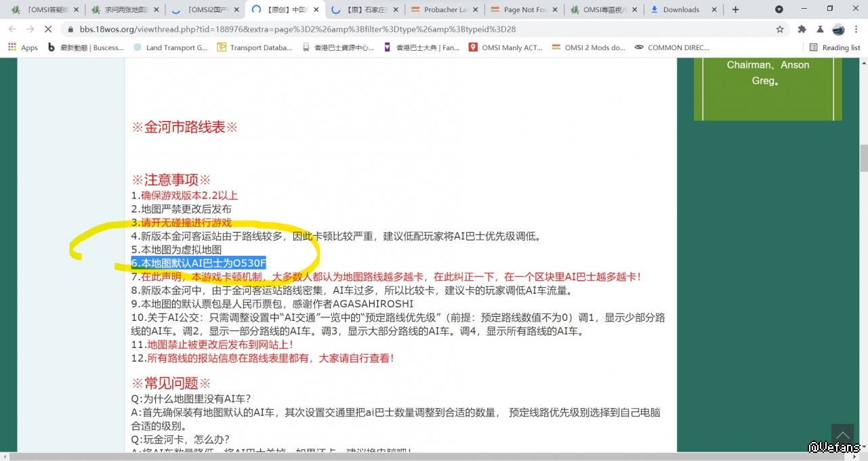Viewport: 868px width, 461px height.
Task: Click the green Chairman、Anson Greg box
Action: click(x=768, y=89)
